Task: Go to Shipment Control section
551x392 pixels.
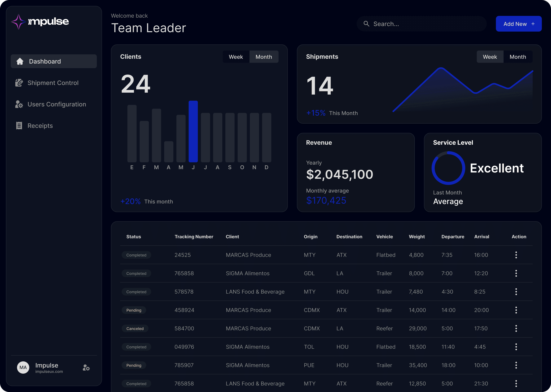Action: (54, 83)
